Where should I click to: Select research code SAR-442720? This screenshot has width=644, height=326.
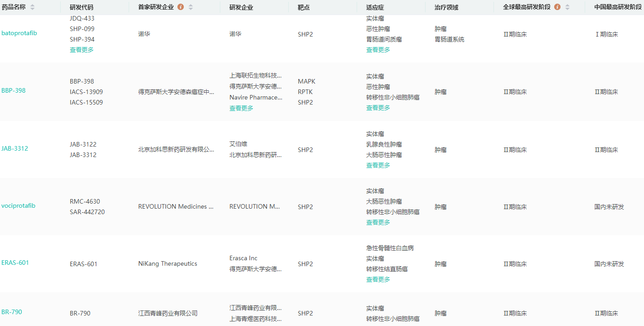87,212
